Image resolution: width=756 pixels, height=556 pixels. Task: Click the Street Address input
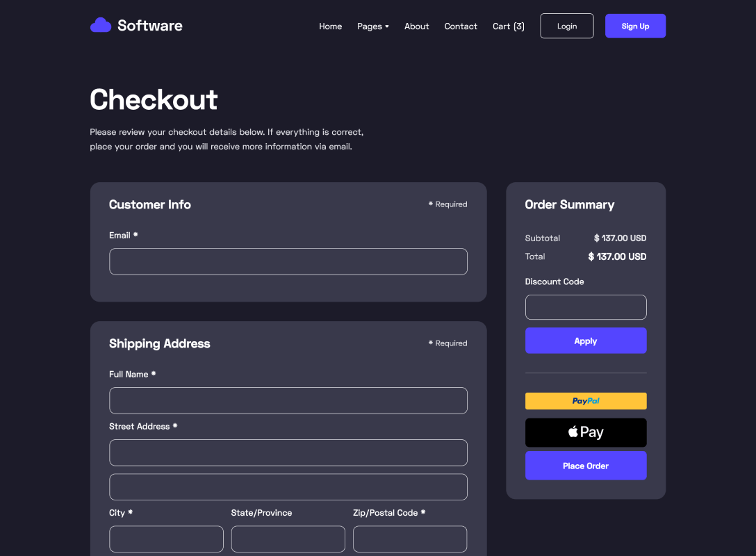288,452
